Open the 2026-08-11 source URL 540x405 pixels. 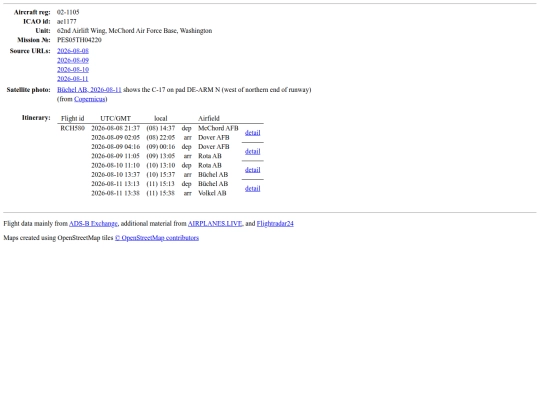(x=73, y=79)
